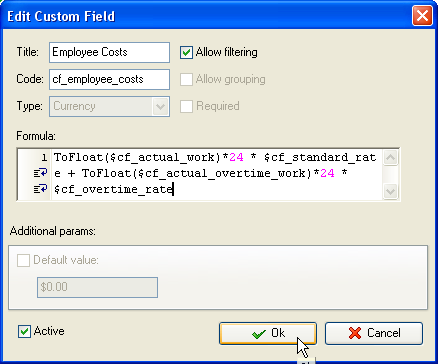Click the $0.00 default value field
The image size is (438, 364).
point(97,287)
